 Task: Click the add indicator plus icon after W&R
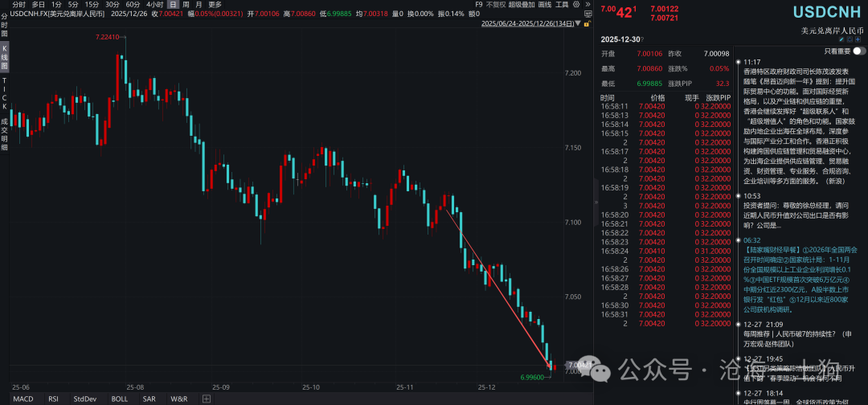tap(206, 399)
